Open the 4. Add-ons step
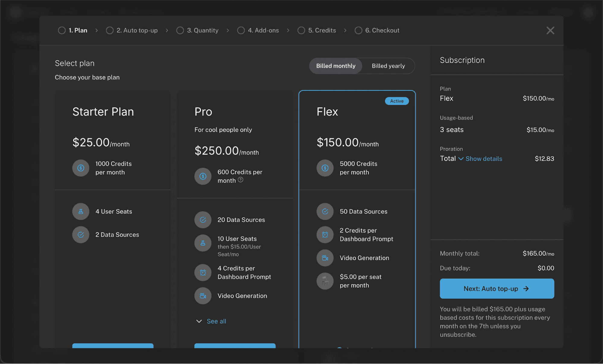603x364 pixels. (258, 30)
